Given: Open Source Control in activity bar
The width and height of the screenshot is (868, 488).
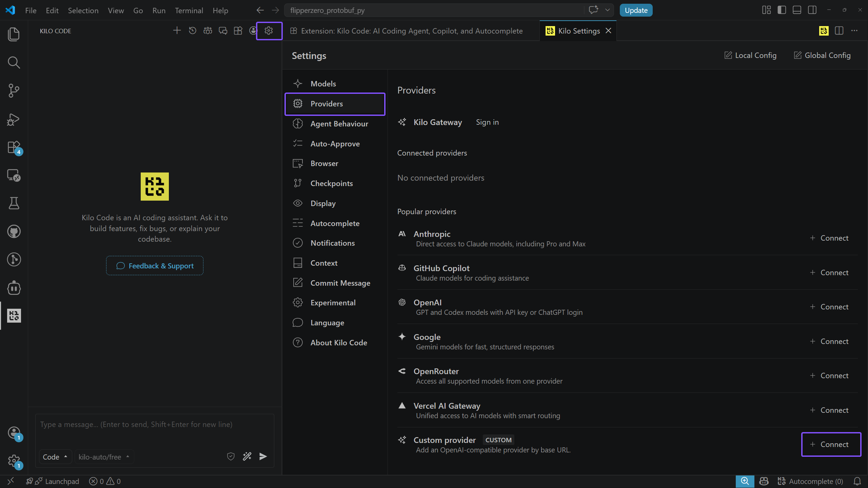Looking at the screenshot, I should [14, 90].
